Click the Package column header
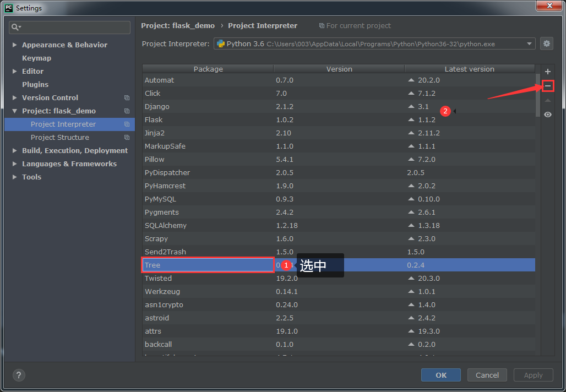The image size is (566, 392). pyautogui.click(x=208, y=69)
